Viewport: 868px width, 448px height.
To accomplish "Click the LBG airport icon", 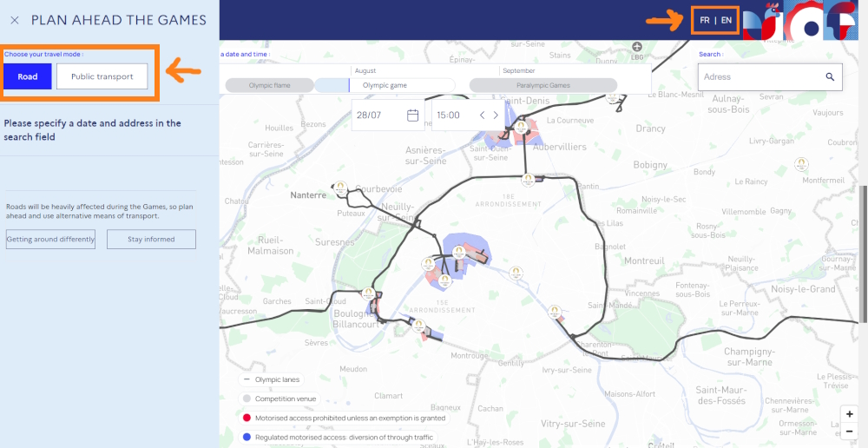I will pyautogui.click(x=638, y=47).
